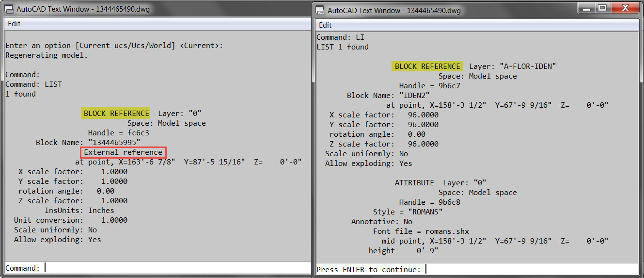644x278 pixels.
Task: Open the Edit menu in the right Text Window
Action: coord(325,25)
